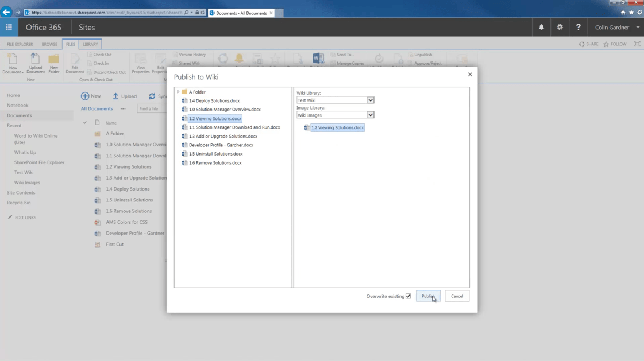The image size is (644, 361).
Task: Click the Cancel button in the dialog
Action: point(457,296)
